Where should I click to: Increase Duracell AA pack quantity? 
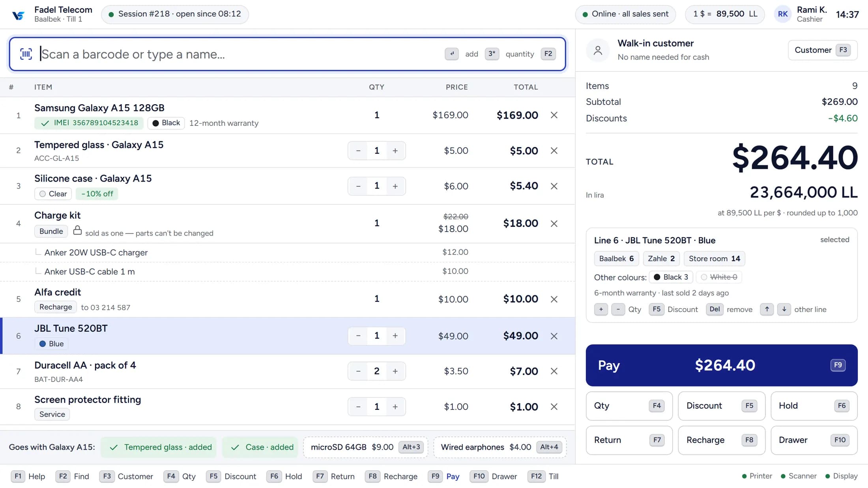[x=395, y=371]
